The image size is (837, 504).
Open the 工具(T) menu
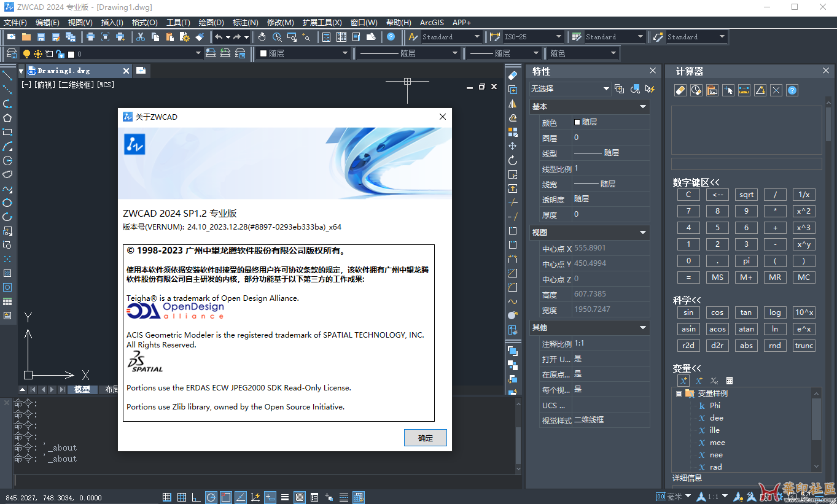coord(178,22)
